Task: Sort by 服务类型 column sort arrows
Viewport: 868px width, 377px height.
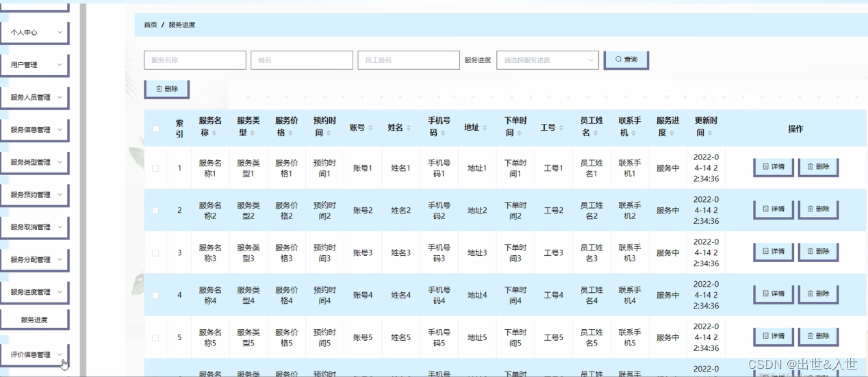Action: (252, 133)
